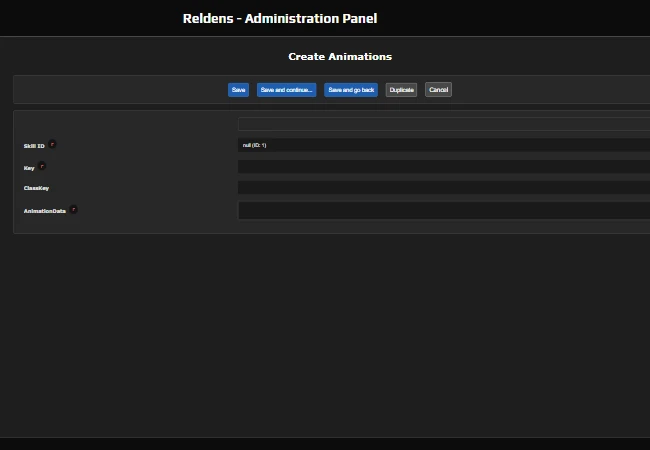Click the empty top field above Skill ID
The width and height of the screenshot is (650, 450).
[x=444, y=124]
